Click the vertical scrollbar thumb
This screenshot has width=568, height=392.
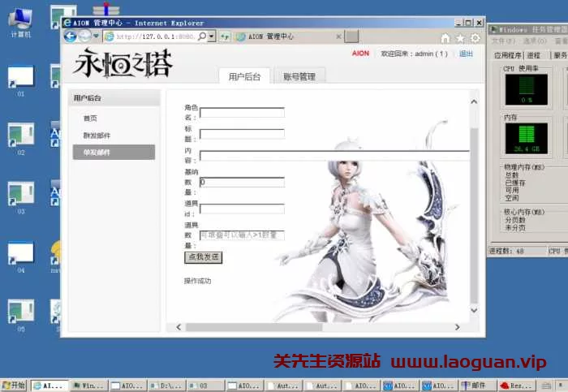pos(474,215)
